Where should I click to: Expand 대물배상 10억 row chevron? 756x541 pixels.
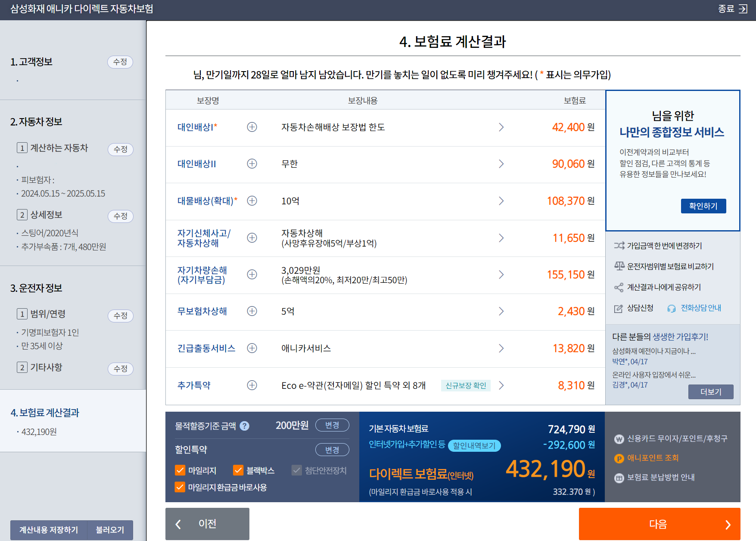(x=501, y=201)
